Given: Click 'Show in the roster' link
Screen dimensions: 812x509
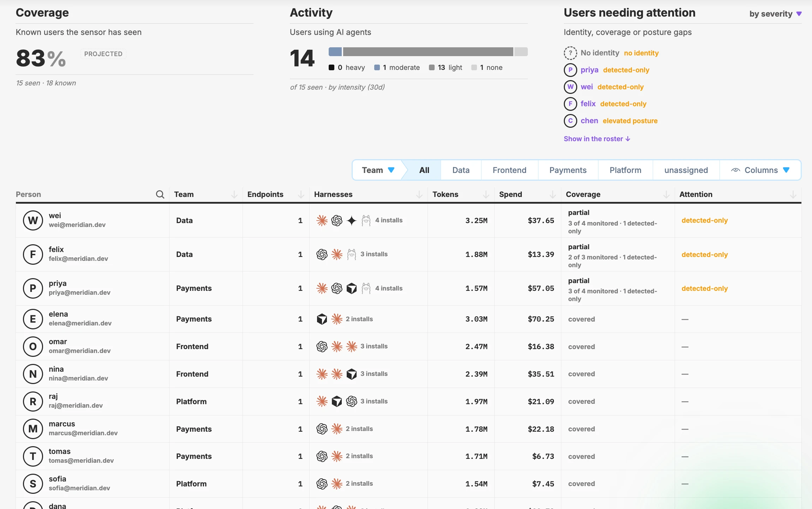Looking at the screenshot, I should click(597, 139).
